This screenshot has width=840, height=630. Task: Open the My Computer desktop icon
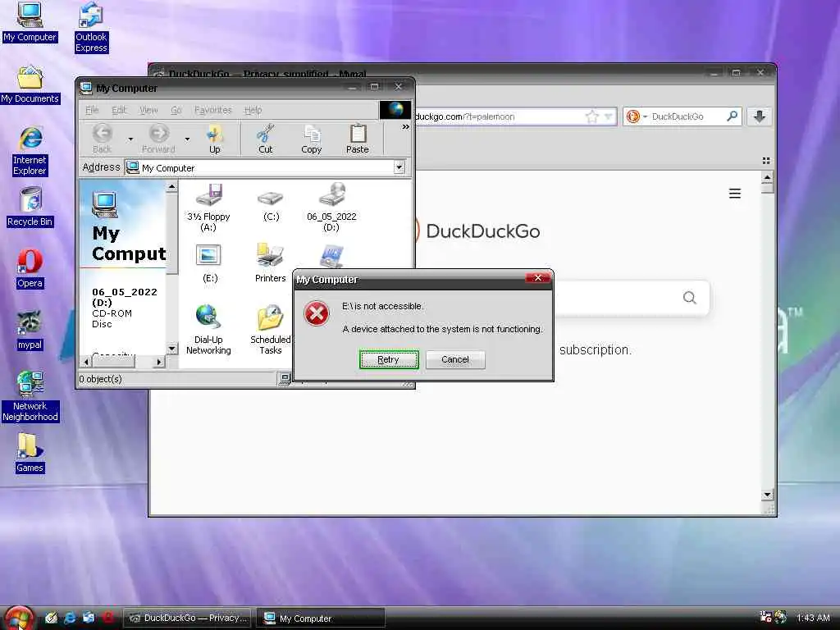pyautogui.click(x=30, y=22)
